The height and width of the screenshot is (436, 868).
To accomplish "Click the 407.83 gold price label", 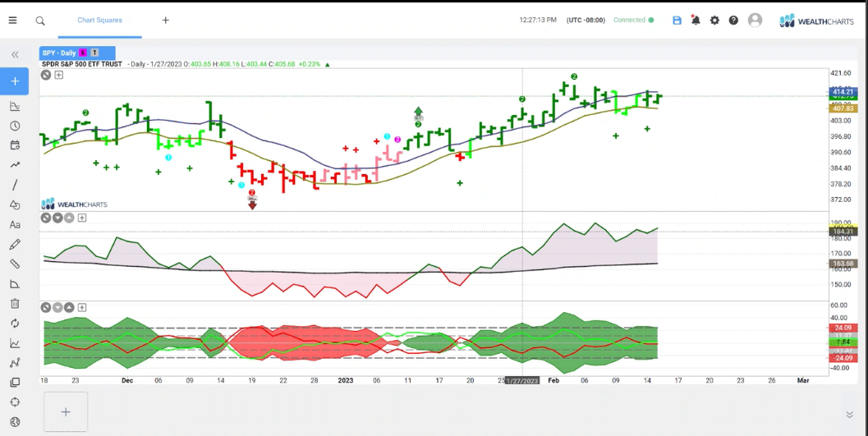I will tap(842, 108).
